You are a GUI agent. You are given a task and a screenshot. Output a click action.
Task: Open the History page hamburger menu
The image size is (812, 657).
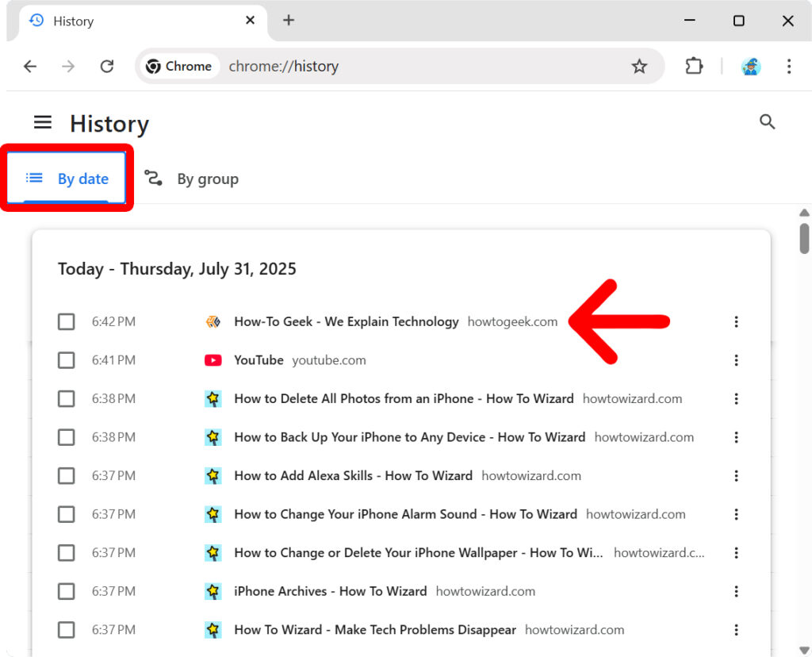tap(43, 122)
